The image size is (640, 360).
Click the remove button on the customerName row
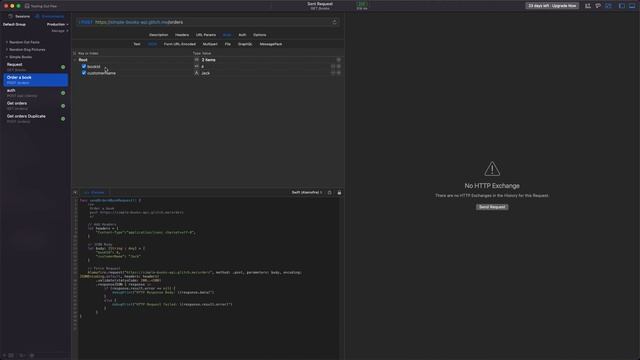(x=333, y=73)
